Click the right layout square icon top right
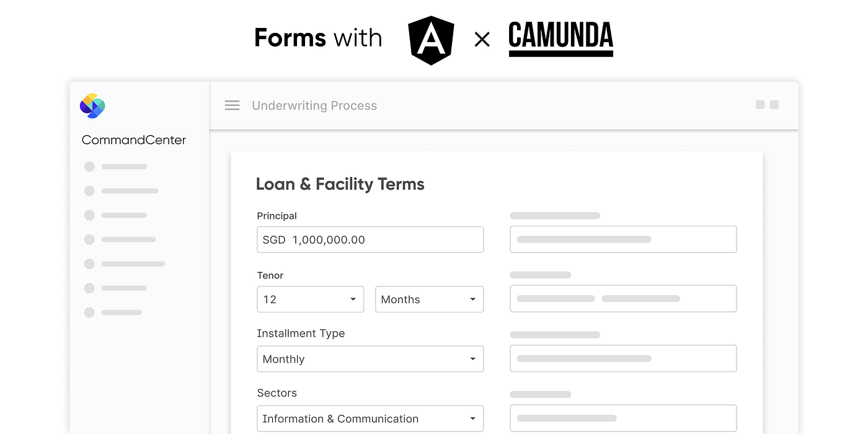 [x=774, y=105]
